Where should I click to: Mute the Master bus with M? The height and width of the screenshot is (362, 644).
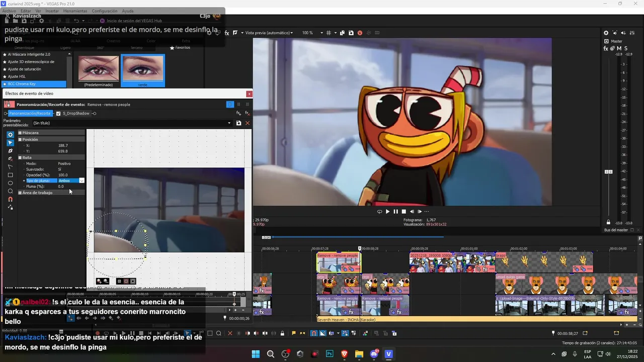click(619, 48)
